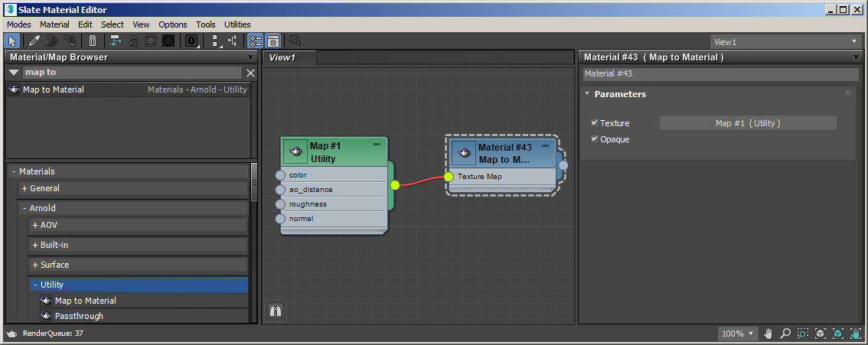The image size is (868, 345).
Task: Close the Material/Map Browser panel
Action: [251, 57]
